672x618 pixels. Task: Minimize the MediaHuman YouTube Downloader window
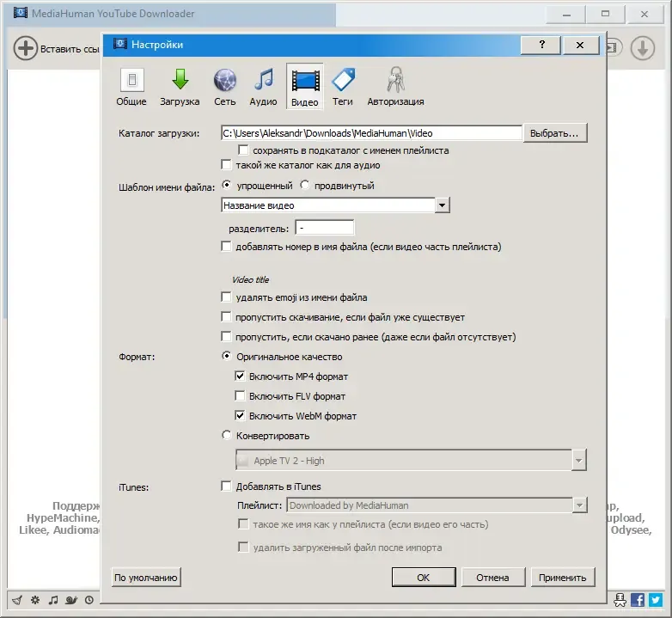pyautogui.click(x=566, y=15)
